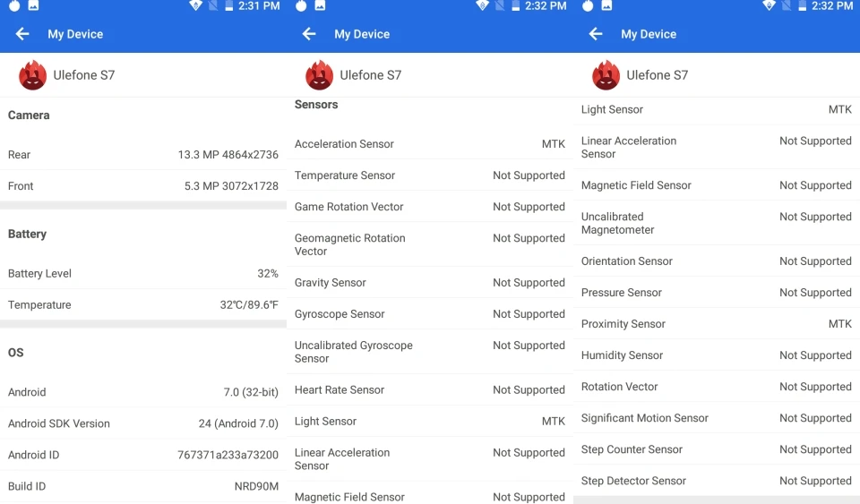Tap the 7.0 (32-bit) value
The width and height of the screenshot is (860, 504).
tap(251, 392)
